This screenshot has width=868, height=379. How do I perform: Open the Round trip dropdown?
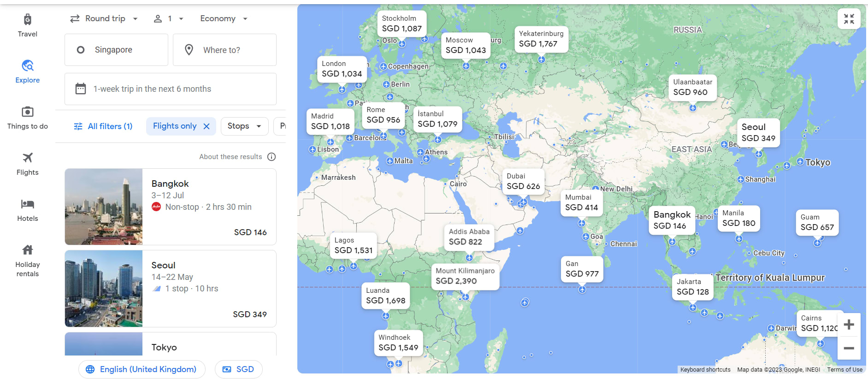pyautogui.click(x=104, y=18)
